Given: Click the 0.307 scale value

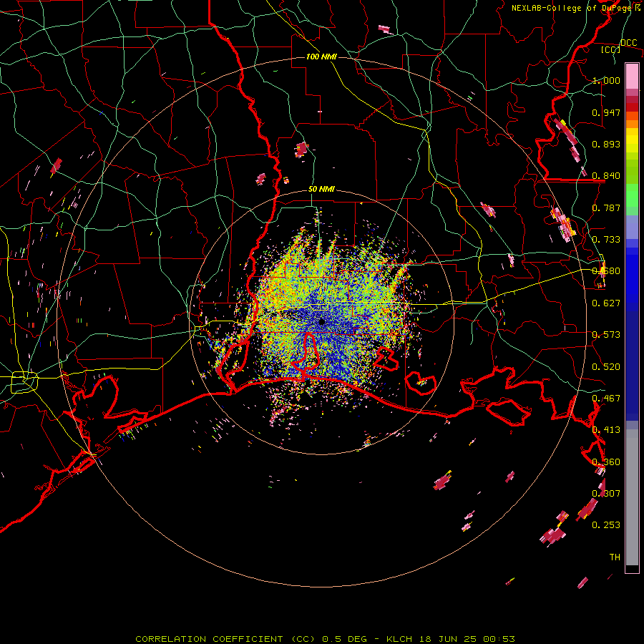Looking at the screenshot, I should point(606,494).
